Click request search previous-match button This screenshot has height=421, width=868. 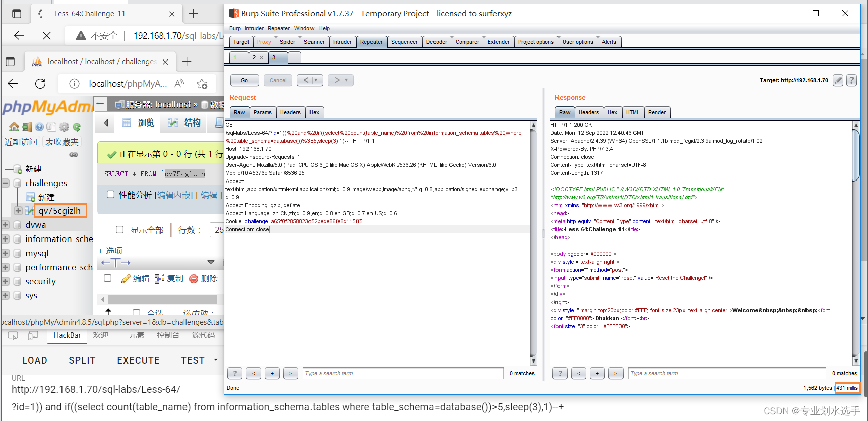(x=254, y=373)
